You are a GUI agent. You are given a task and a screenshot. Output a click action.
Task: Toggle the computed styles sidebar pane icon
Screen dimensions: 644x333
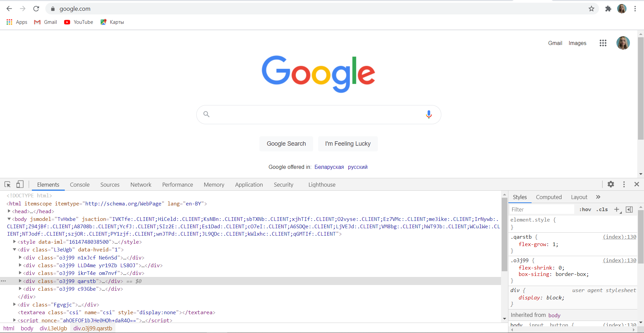(x=629, y=209)
